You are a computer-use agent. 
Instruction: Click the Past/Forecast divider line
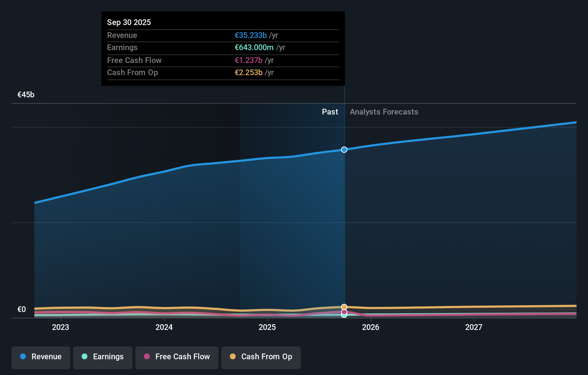pyautogui.click(x=344, y=215)
